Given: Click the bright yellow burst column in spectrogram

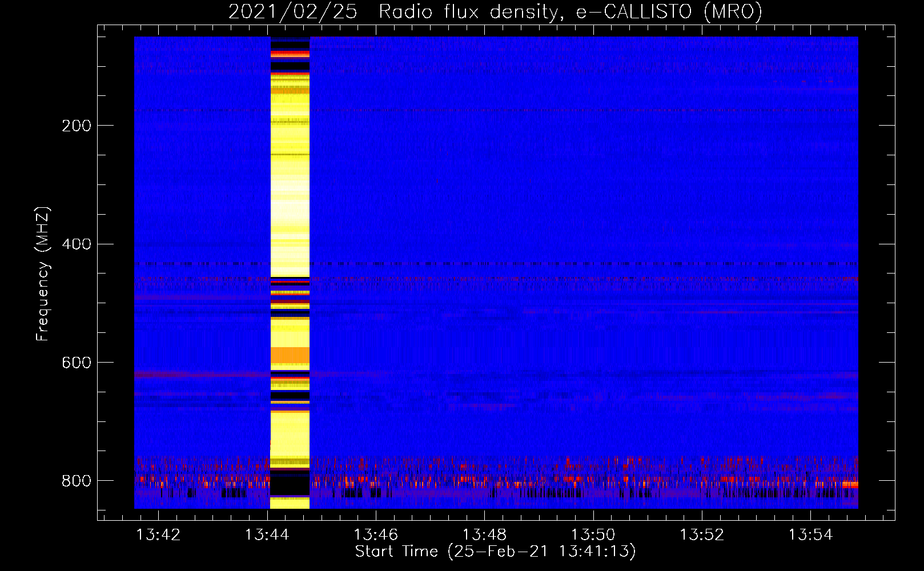Looking at the screenshot, I should coord(290,273).
